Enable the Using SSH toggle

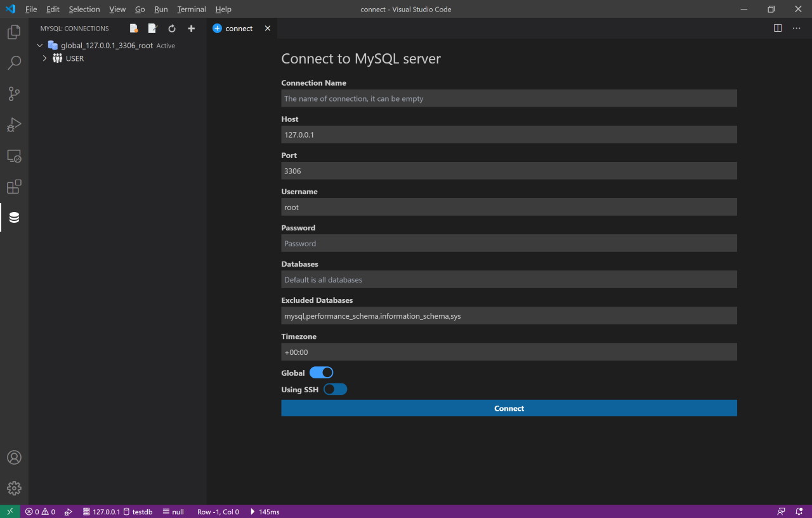point(335,389)
